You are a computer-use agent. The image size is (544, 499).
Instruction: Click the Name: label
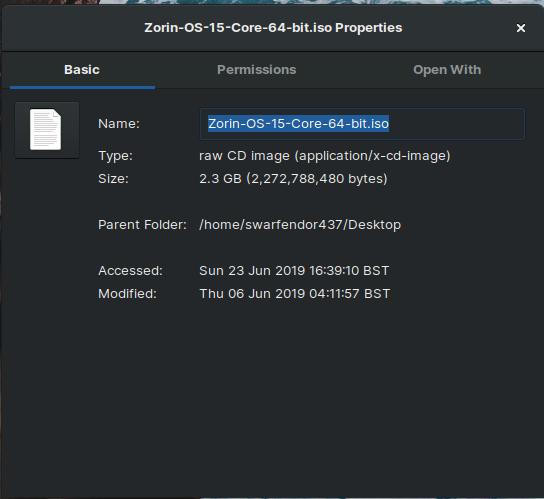point(119,124)
